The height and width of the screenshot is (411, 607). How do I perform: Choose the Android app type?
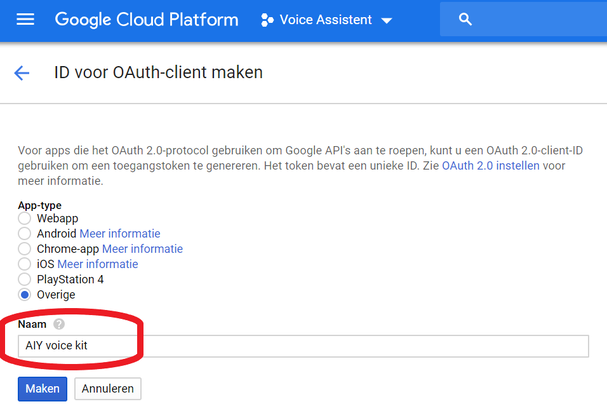[25, 233]
